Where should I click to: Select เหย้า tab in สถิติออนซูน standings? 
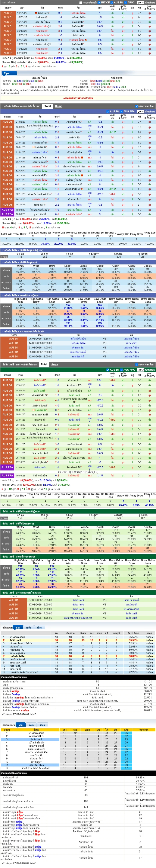pos(28,627)
